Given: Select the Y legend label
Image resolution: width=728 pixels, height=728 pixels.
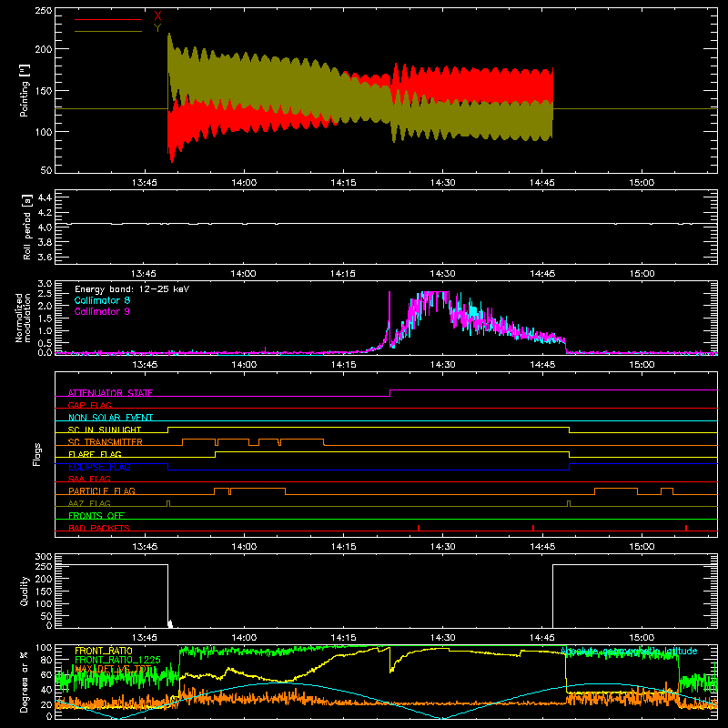Looking at the screenshot, I should coord(157,28).
